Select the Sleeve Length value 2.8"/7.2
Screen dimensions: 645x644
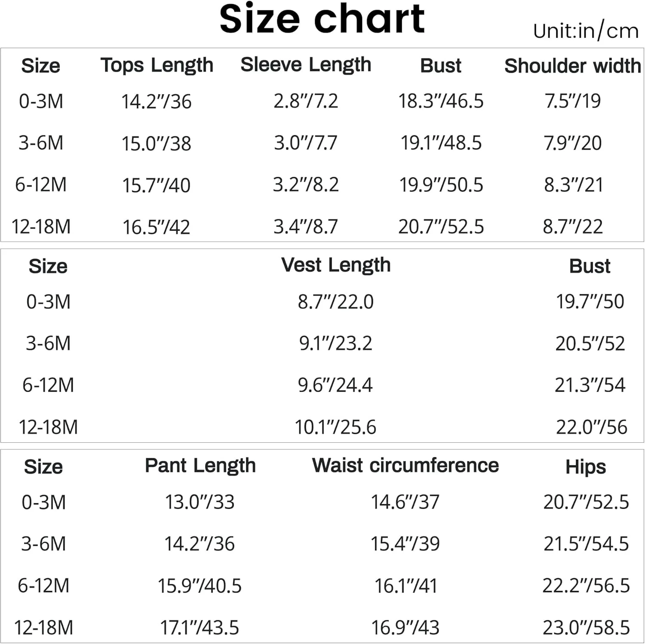coord(306,101)
